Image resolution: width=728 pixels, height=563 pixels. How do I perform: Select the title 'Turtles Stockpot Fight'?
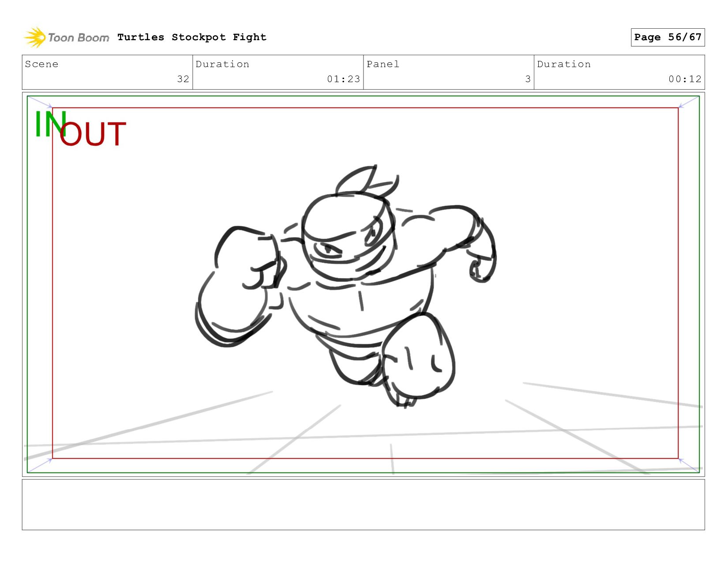[x=192, y=37]
